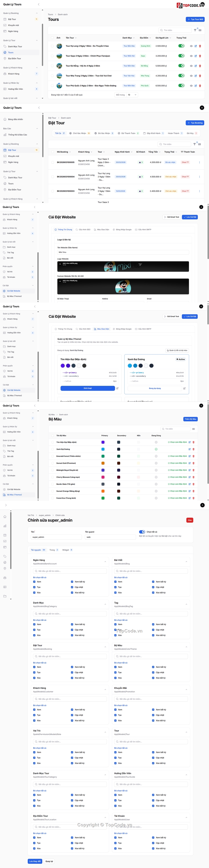Screen dimensions: 209x868
Task: View Tour Đà Nẵng via the eye icon
Action: tap(191, 66)
